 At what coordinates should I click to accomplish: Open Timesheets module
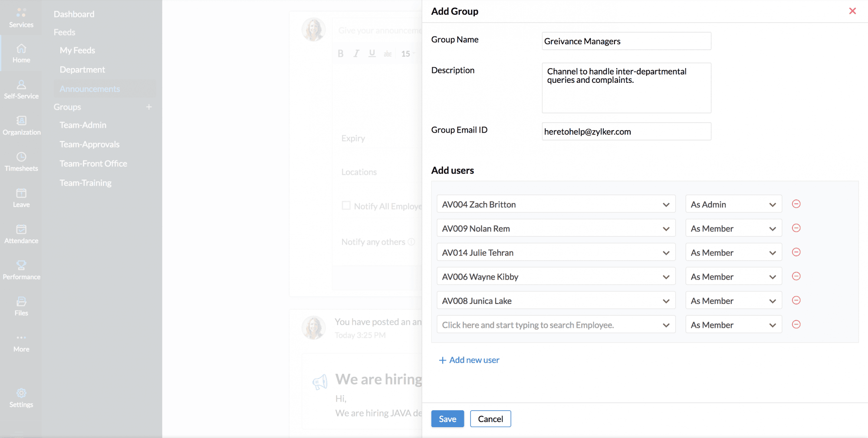point(21,162)
